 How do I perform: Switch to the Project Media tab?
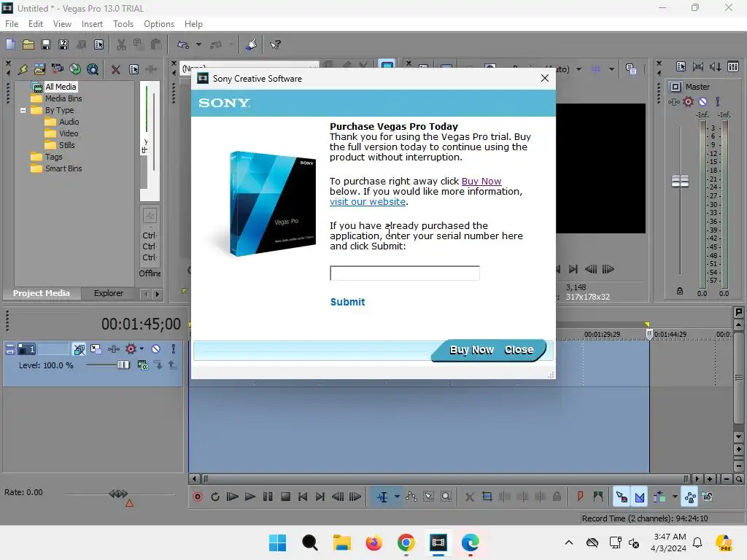[42, 293]
